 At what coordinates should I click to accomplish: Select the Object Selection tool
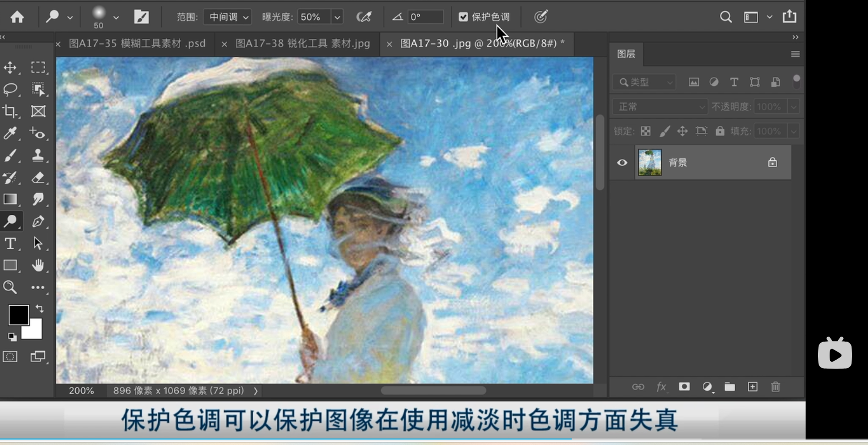point(38,89)
